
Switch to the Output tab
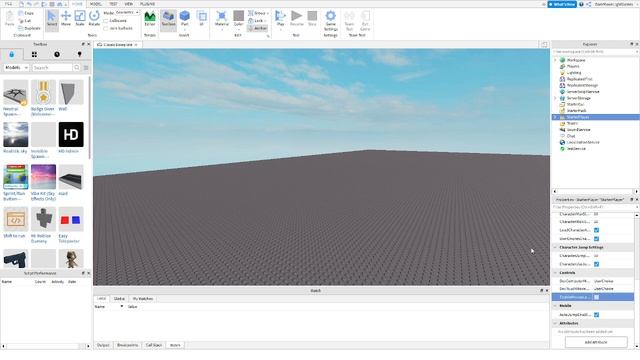[x=103, y=345]
